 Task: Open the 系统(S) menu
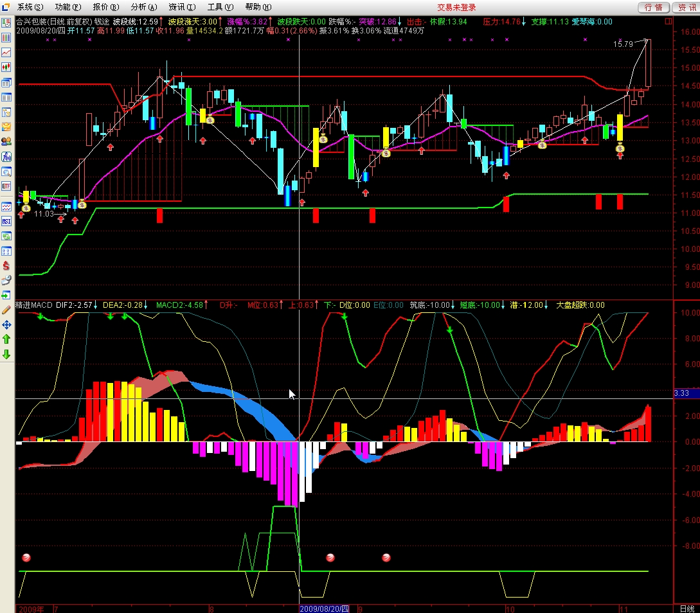pyautogui.click(x=30, y=7)
